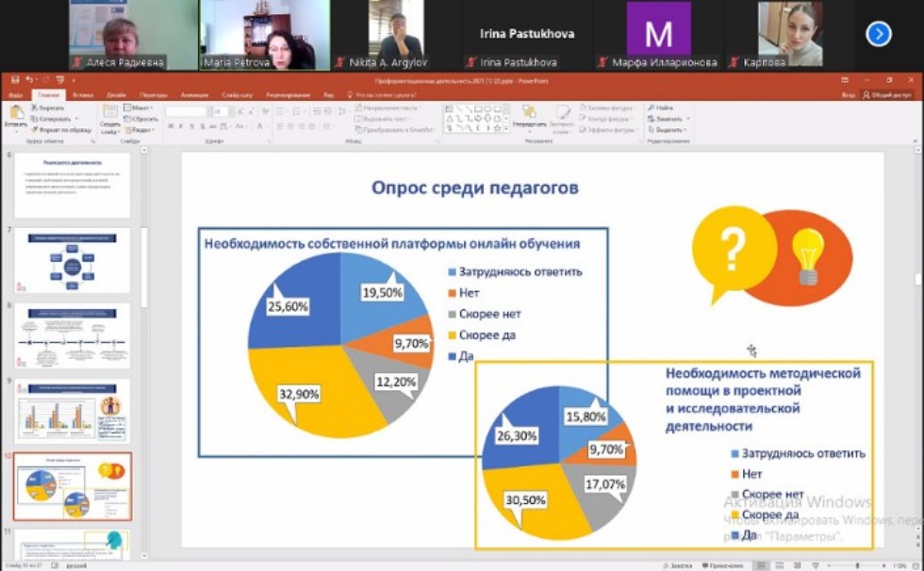This screenshot has width=924, height=571.
Task: Click the blue next-participants arrow button
Action: [x=879, y=34]
